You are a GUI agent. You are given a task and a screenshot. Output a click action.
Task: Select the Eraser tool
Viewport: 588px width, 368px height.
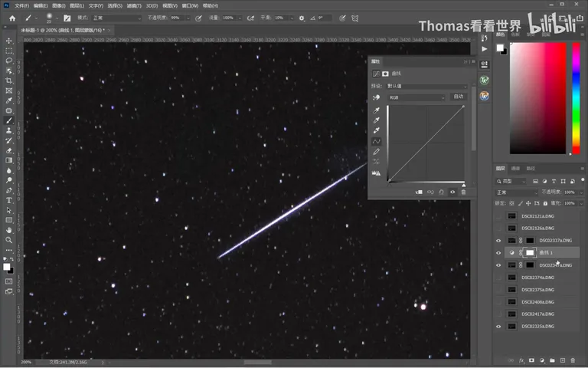point(9,150)
